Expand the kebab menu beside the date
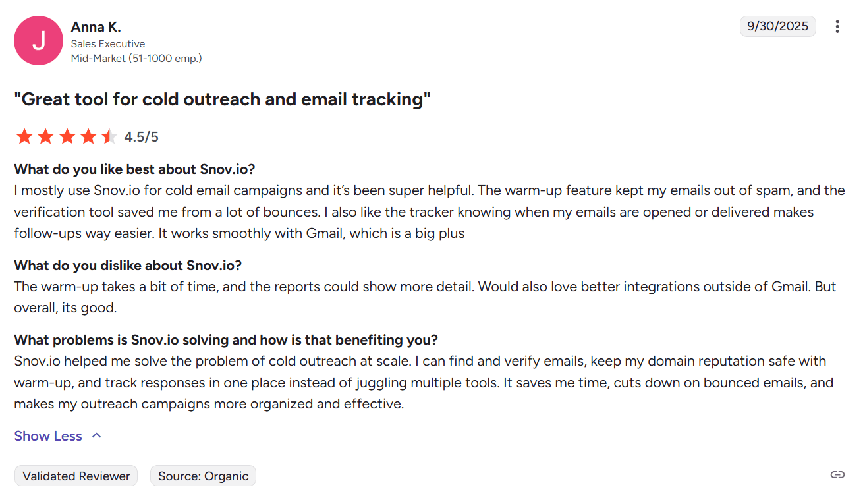 pyautogui.click(x=837, y=26)
